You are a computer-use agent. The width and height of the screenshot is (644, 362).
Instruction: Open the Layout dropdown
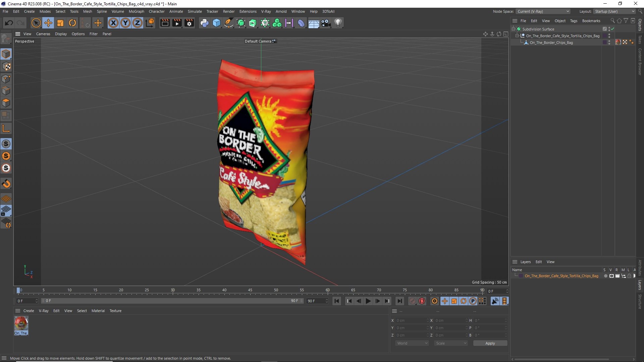(x=614, y=11)
